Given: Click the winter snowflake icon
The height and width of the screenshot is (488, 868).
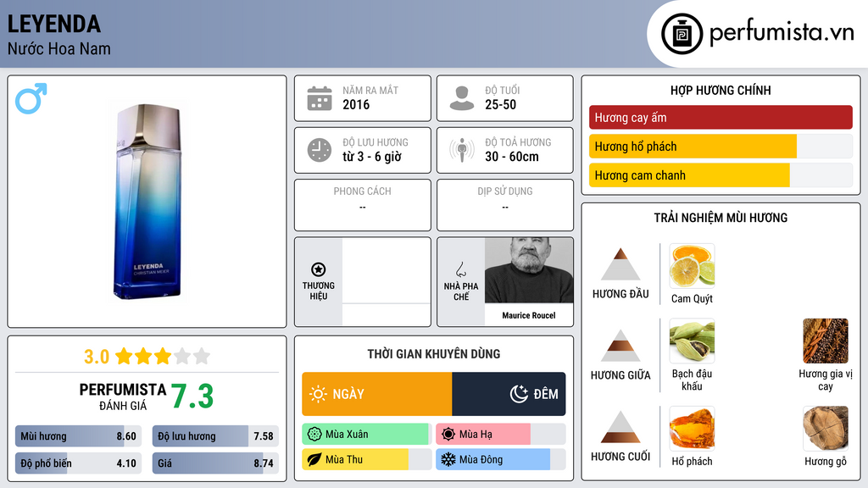Looking at the screenshot, I should pyautogui.click(x=448, y=460).
